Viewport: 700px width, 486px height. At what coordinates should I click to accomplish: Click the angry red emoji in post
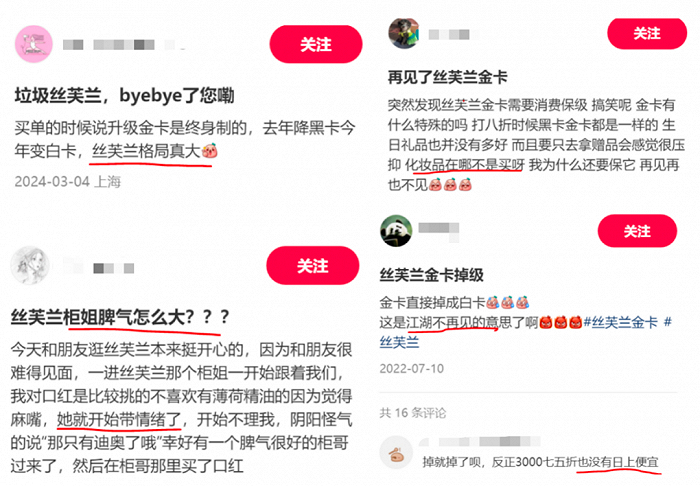[561, 322]
